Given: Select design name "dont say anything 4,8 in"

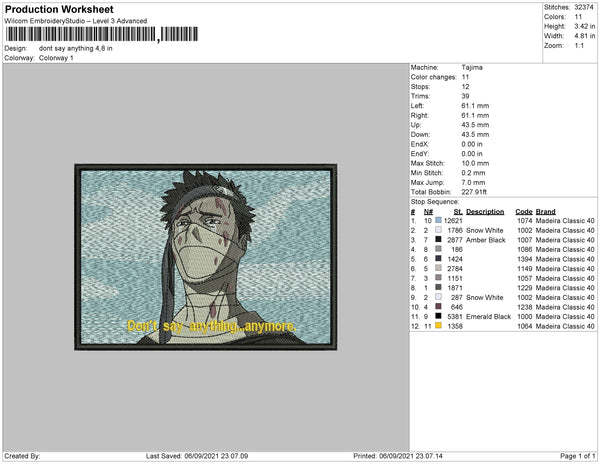Looking at the screenshot, I should click(x=75, y=49).
